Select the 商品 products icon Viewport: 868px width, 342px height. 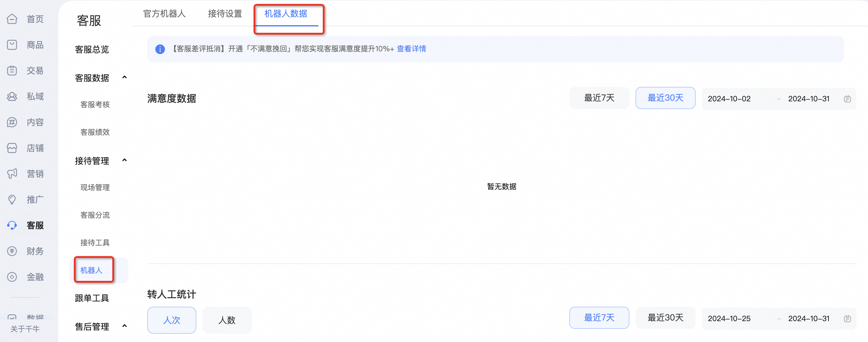(12, 45)
